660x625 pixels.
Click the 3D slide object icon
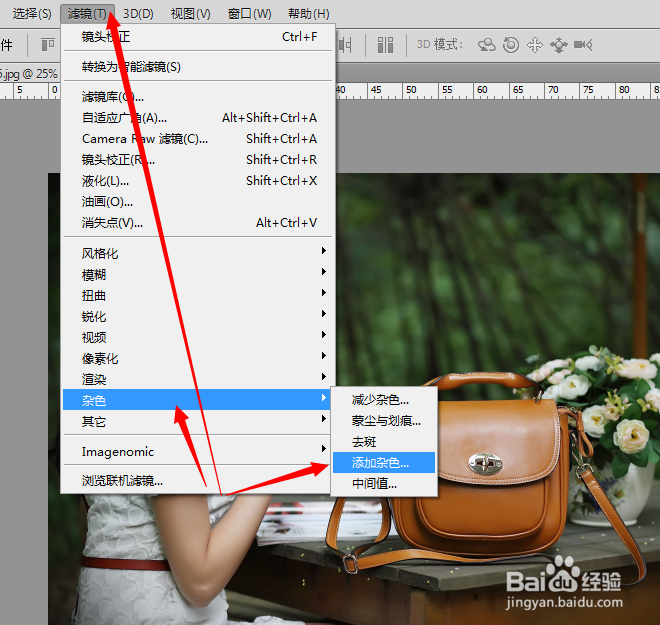click(x=559, y=45)
